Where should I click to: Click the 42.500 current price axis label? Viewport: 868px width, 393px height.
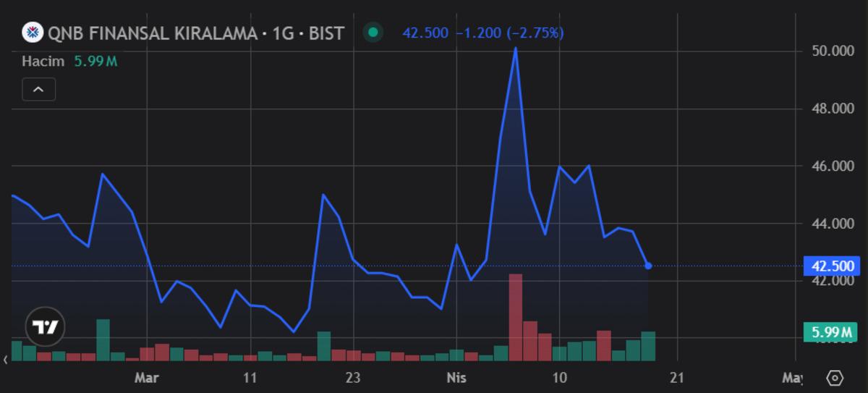833,266
